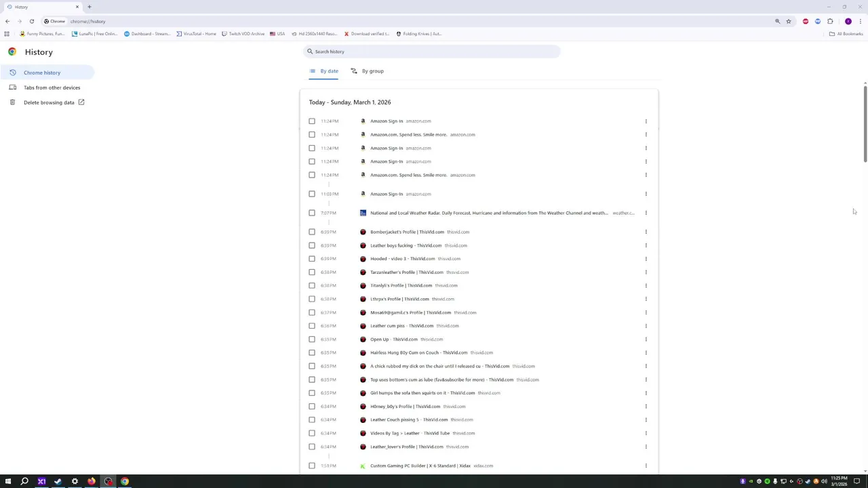The image size is (868, 488).
Task: Click the page vertical scrollbar thumb
Action: coord(865,123)
